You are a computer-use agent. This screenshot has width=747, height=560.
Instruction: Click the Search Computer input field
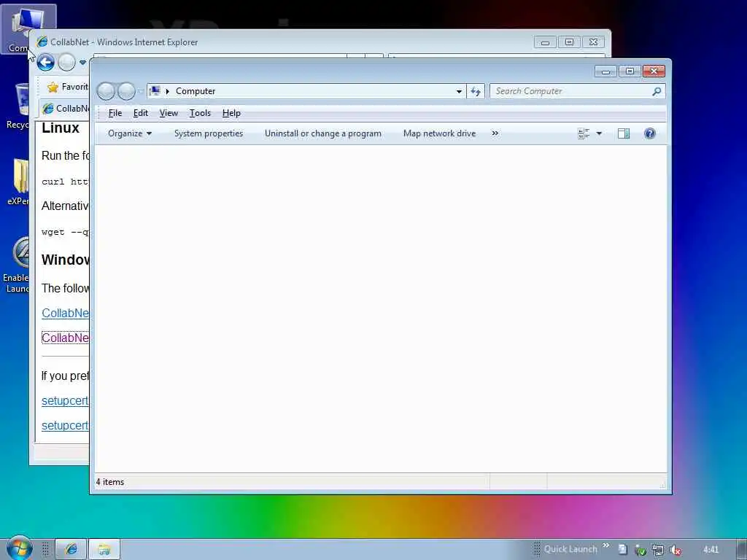572,91
